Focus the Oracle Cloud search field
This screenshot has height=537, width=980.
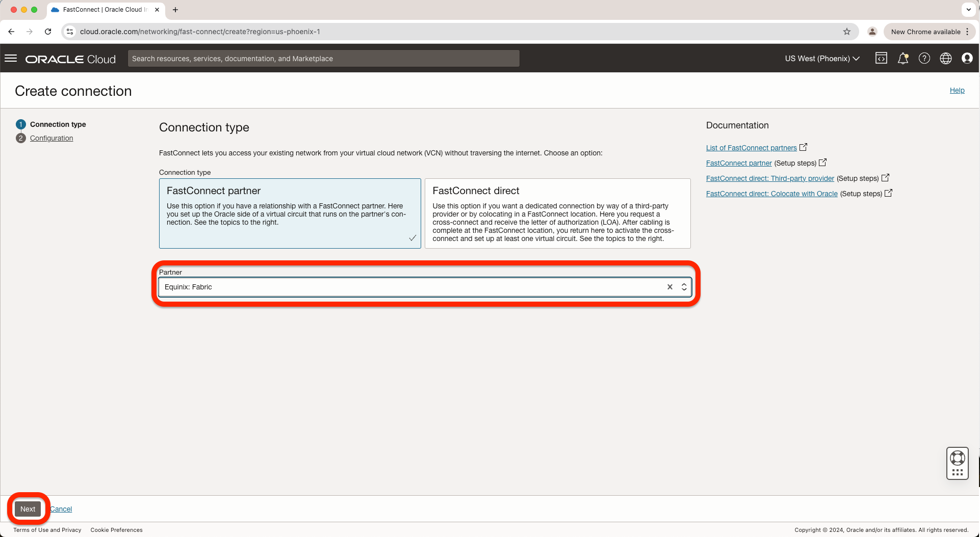324,59
